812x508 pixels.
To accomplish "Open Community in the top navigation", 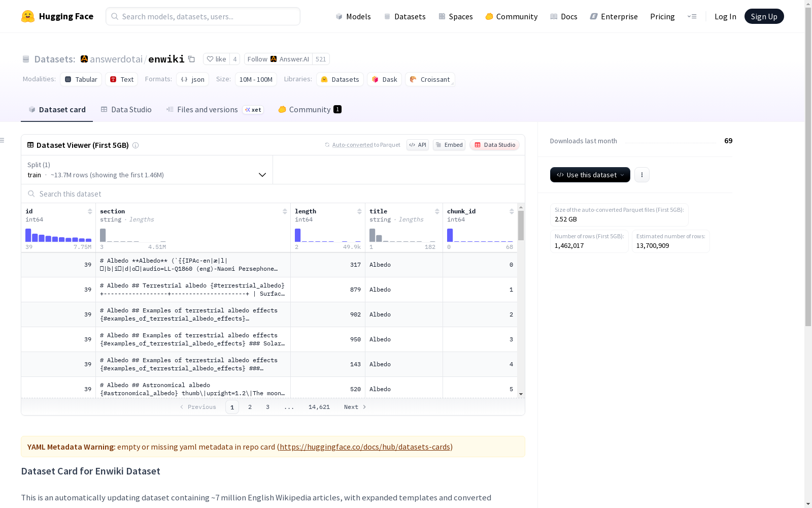I will [512, 16].
